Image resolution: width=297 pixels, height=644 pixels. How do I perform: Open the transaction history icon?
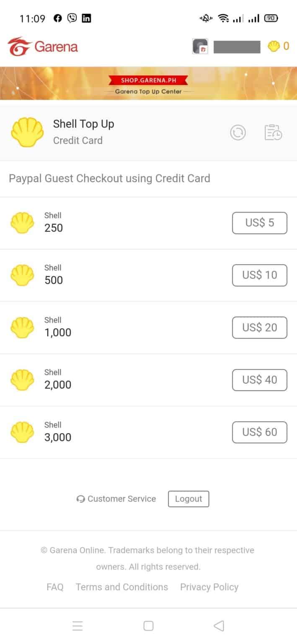[x=273, y=132]
